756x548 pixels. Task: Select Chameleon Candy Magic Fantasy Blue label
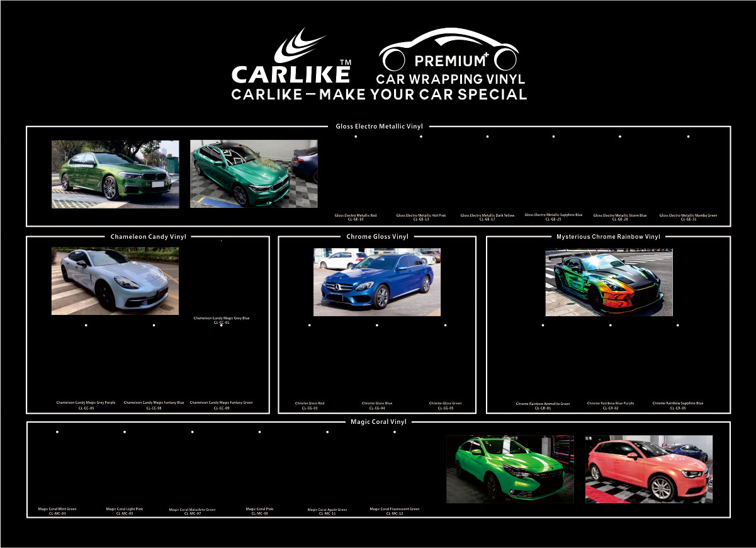[x=154, y=404]
